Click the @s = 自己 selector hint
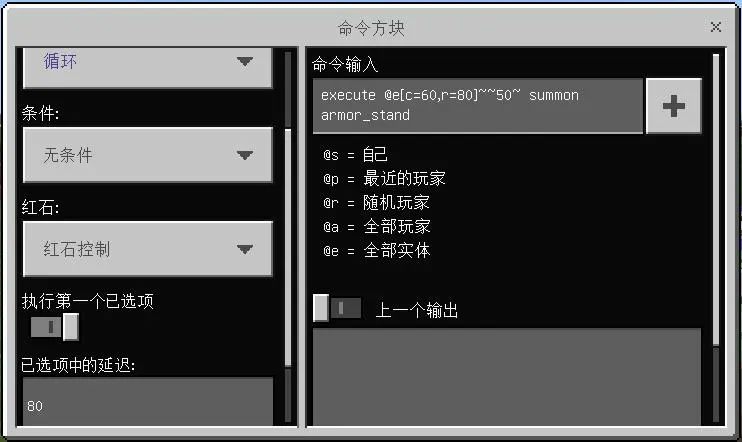The image size is (742, 442). coord(355,155)
